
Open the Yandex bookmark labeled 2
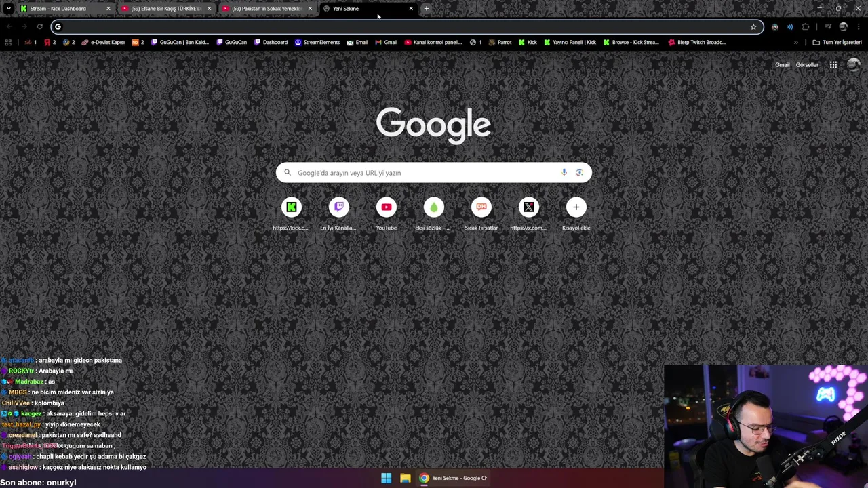(50, 42)
